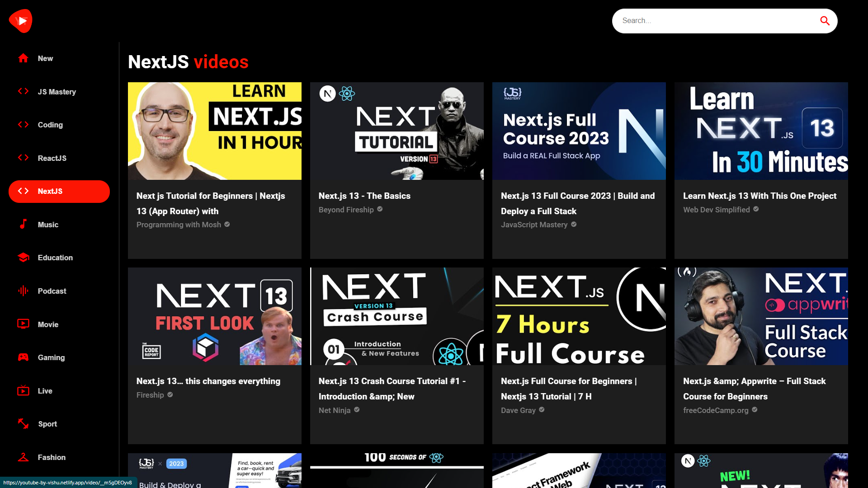Click the Sport dumbbell icon

[x=23, y=424]
